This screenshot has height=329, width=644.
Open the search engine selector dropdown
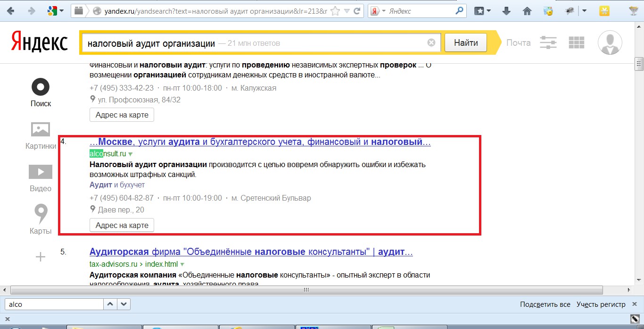378,11
